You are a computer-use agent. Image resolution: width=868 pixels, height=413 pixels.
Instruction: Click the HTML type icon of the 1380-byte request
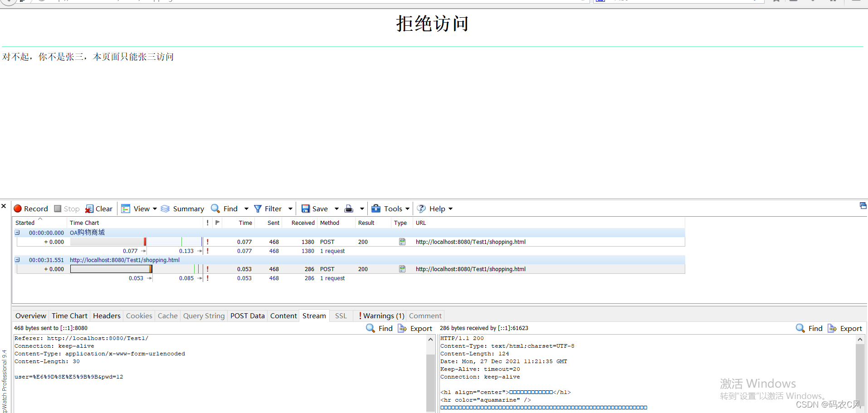pyautogui.click(x=402, y=242)
